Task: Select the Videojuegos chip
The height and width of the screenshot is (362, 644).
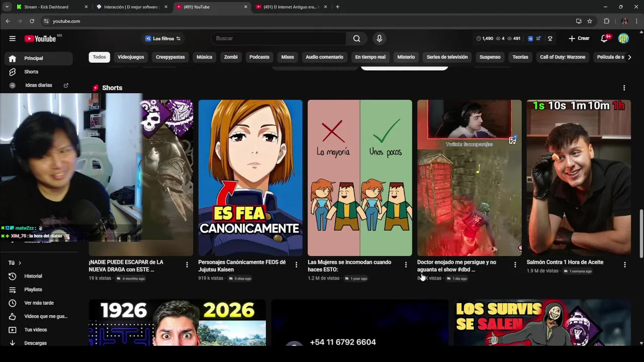Action: [131, 57]
